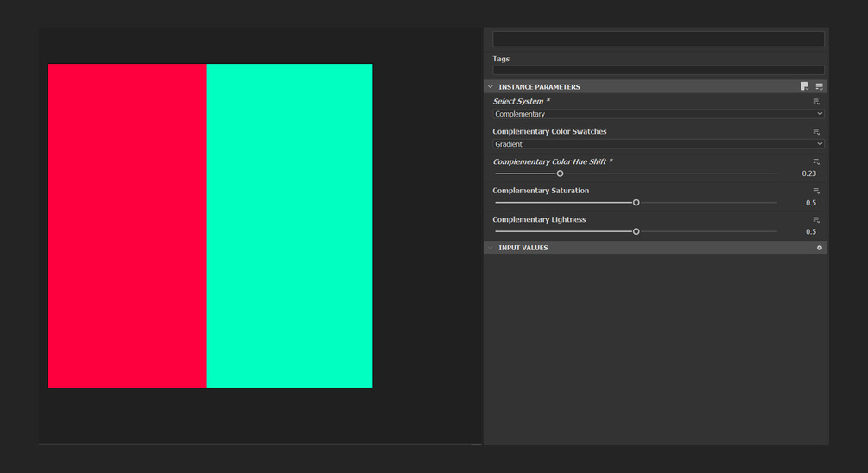Viewport: 868px width, 473px height.
Task: Click the preset save icon in Instance Parameters header
Action: pyautogui.click(x=804, y=86)
